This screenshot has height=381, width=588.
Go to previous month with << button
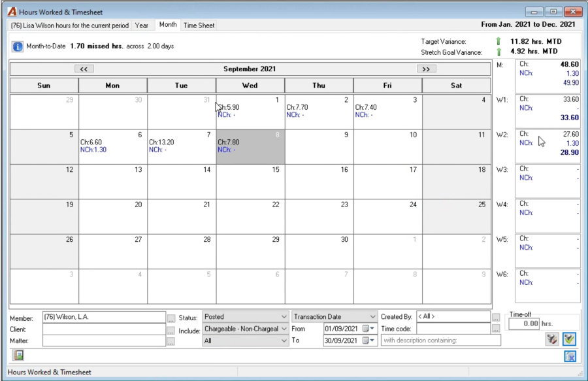pyautogui.click(x=84, y=69)
